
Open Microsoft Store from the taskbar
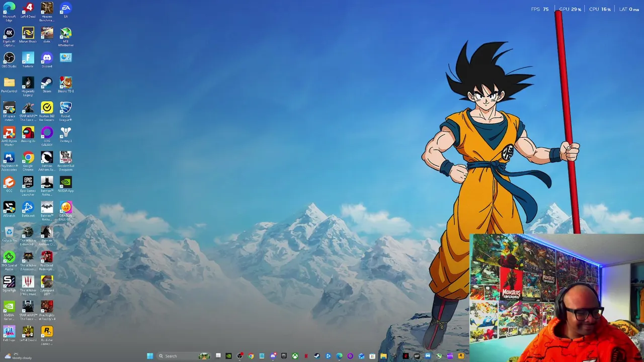(x=372, y=356)
